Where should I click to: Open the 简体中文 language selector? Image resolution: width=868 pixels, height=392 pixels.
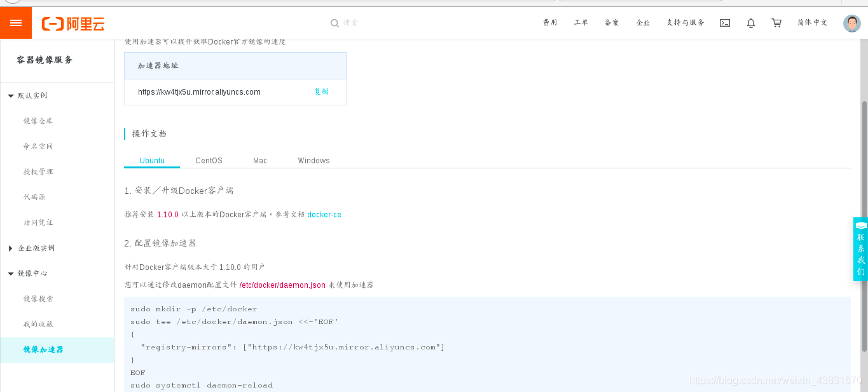pyautogui.click(x=813, y=23)
